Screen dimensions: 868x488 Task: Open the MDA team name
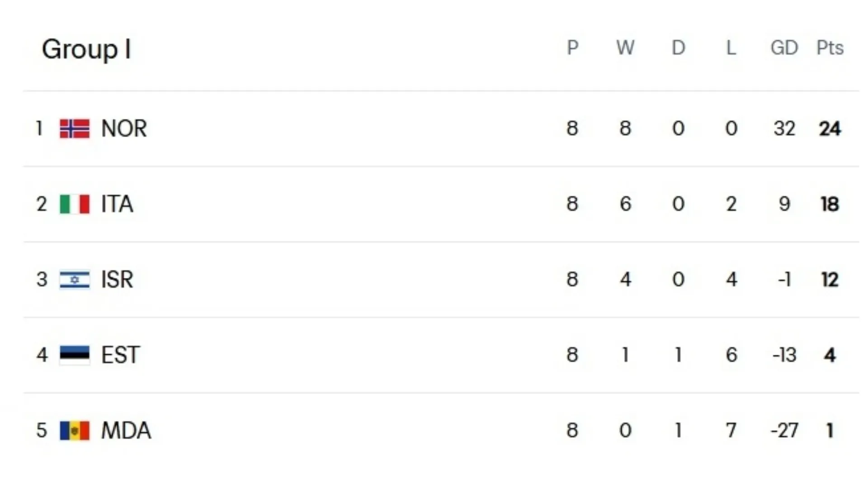126,430
